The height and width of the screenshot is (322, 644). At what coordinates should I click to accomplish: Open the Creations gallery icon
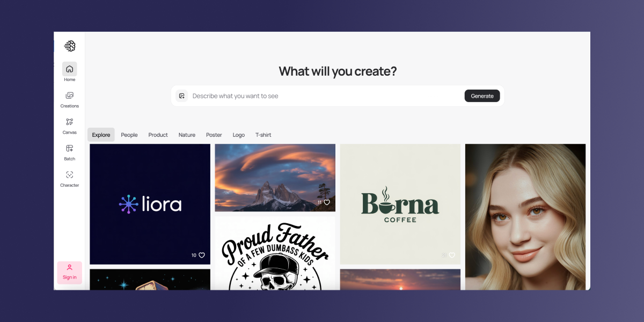(70, 96)
